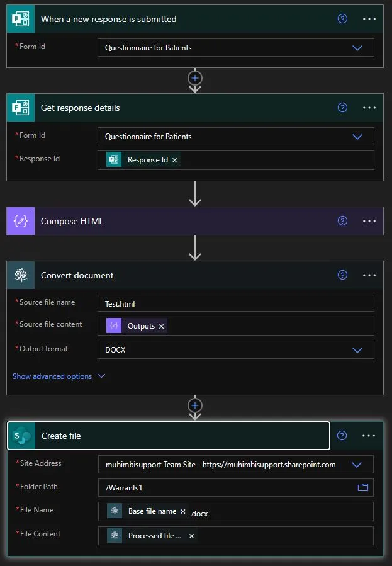Open the Output format dropdown
Image resolution: width=392 pixels, height=566 pixels.
coord(357,349)
